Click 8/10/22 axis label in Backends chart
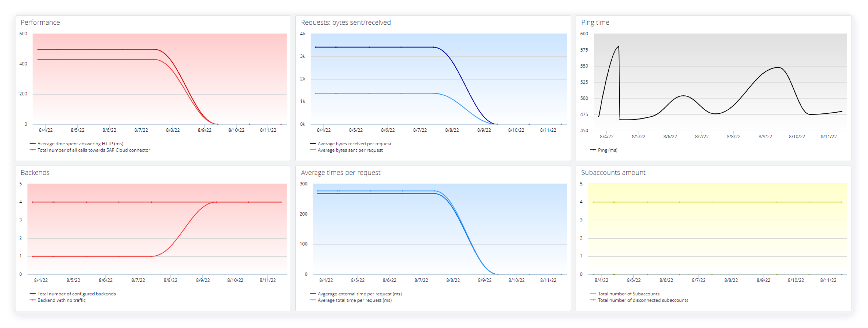 coord(235,280)
